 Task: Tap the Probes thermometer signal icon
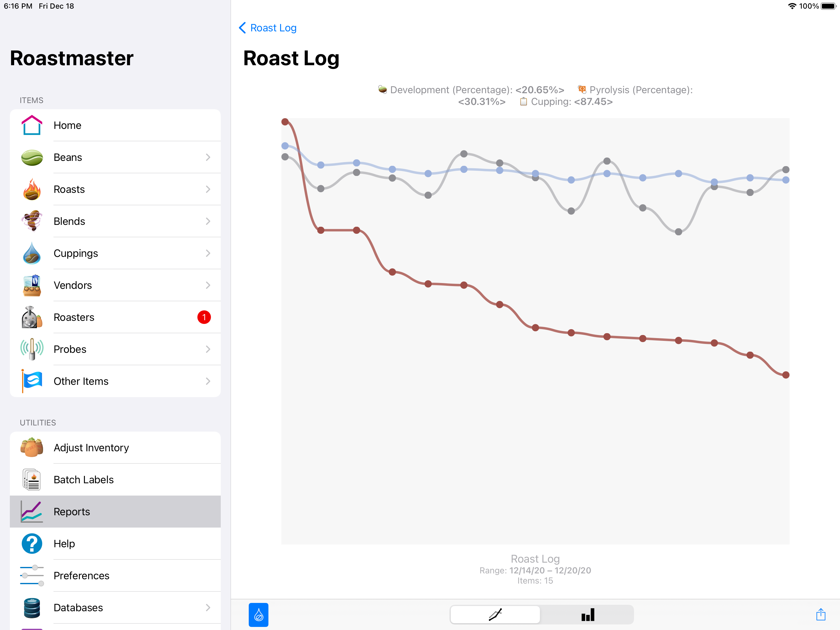32,349
